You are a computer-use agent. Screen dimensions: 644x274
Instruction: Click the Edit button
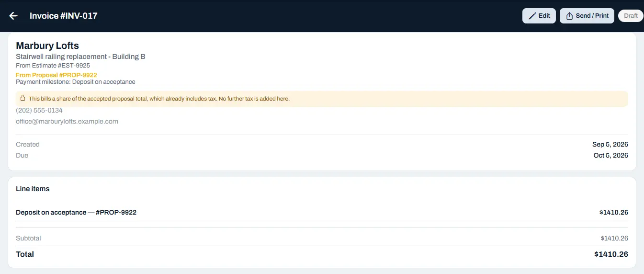pyautogui.click(x=539, y=16)
